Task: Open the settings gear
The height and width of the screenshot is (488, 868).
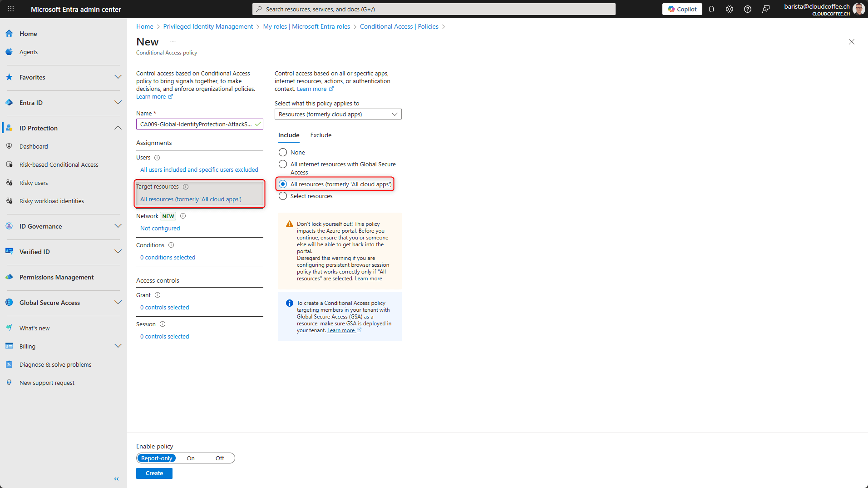Action: [729, 9]
